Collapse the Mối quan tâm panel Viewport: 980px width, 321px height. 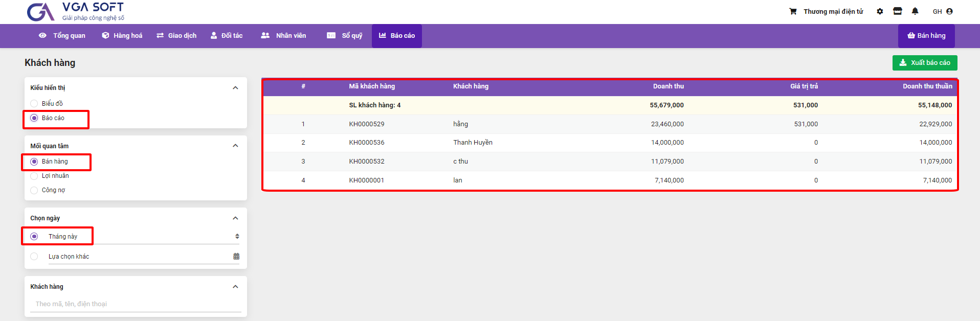(235, 146)
